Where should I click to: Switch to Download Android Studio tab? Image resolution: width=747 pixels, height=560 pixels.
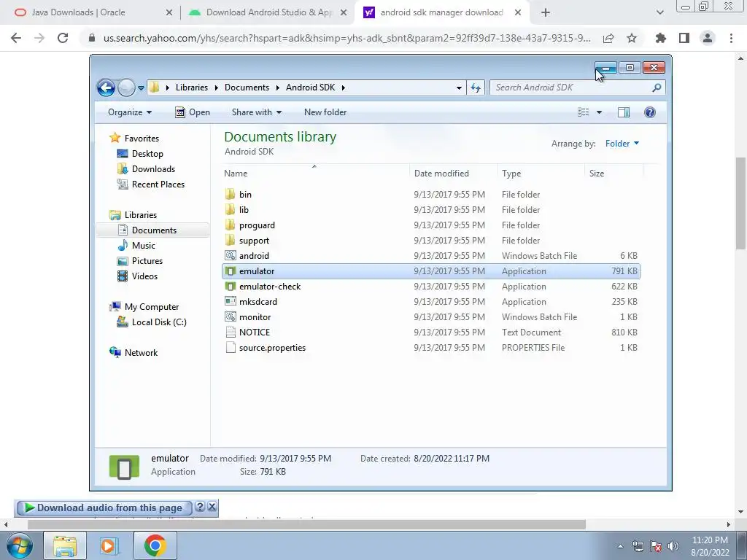coord(268,12)
